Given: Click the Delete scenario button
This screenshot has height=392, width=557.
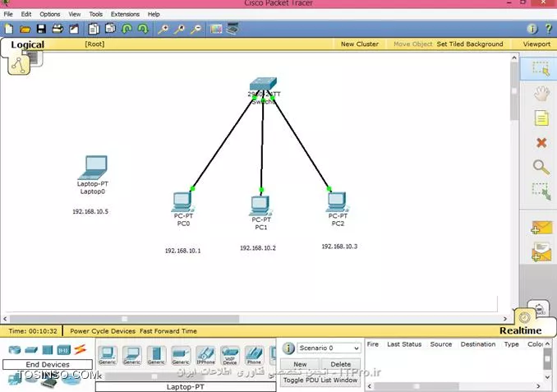Looking at the screenshot, I should [x=341, y=364].
